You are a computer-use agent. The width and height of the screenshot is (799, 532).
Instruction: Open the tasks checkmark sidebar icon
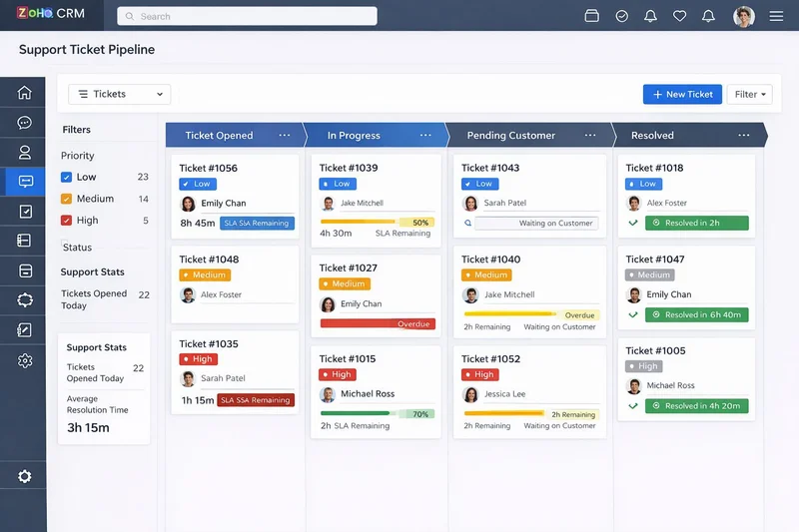[25, 212]
